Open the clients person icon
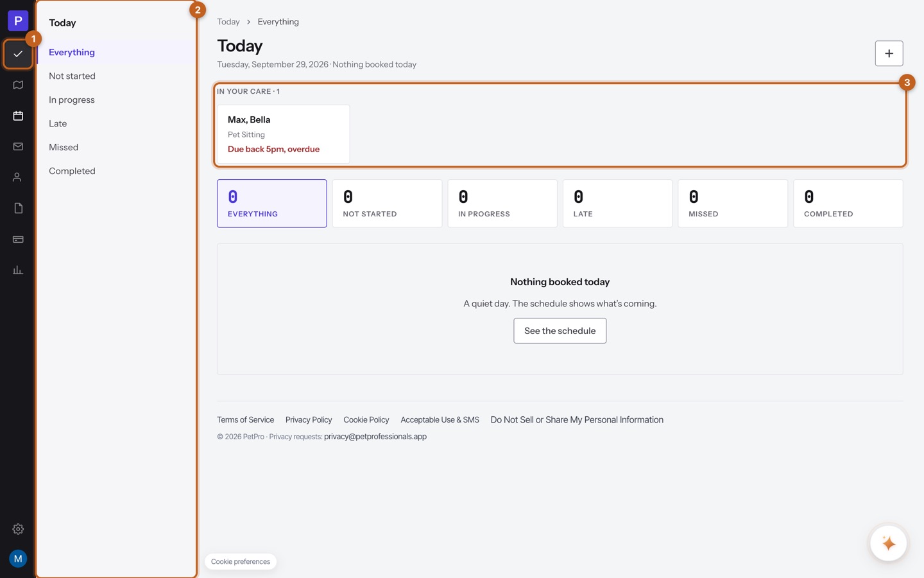 [18, 177]
